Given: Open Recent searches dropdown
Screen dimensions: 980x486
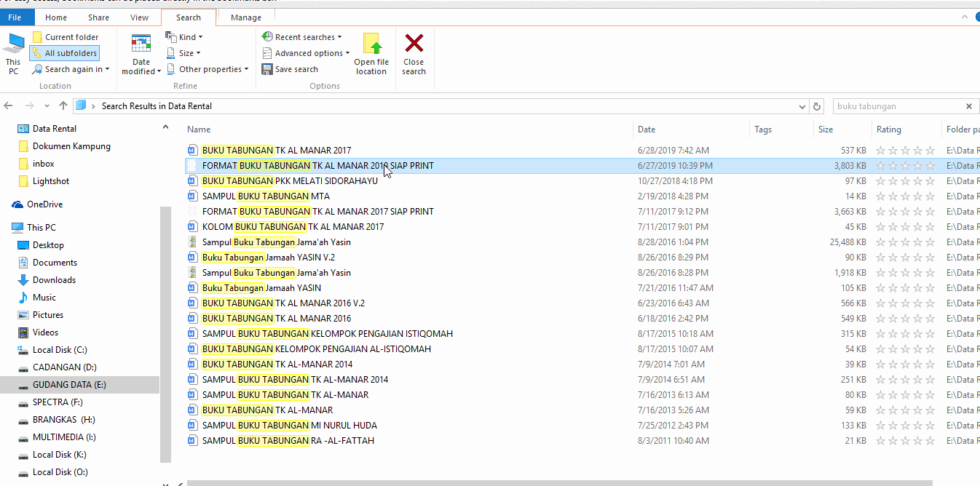Looking at the screenshot, I should point(301,37).
